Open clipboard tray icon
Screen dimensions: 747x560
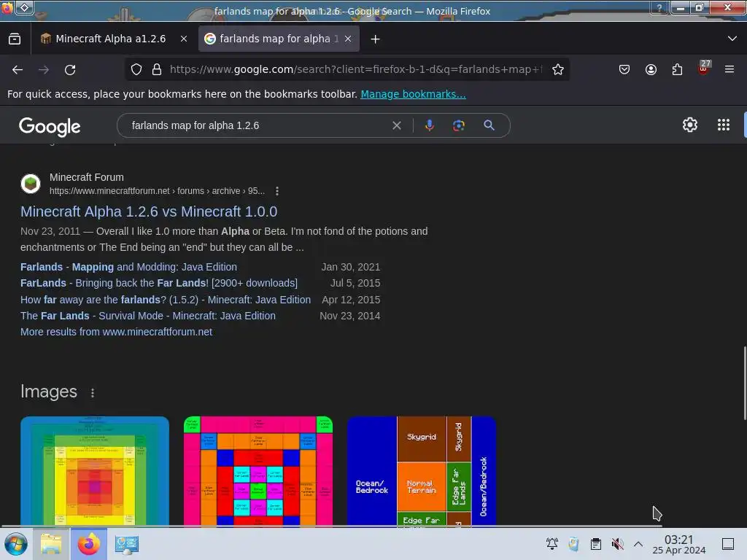click(x=595, y=544)
